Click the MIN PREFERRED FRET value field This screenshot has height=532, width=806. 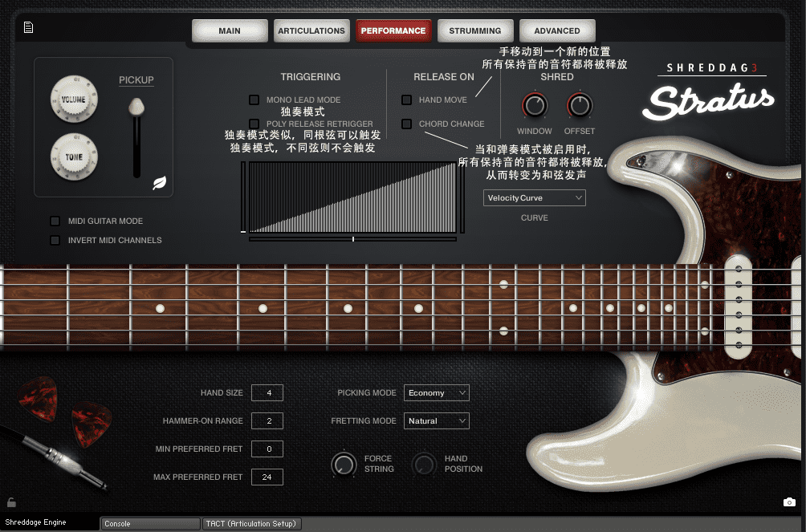pyautogui.click(x=267, y=449)
